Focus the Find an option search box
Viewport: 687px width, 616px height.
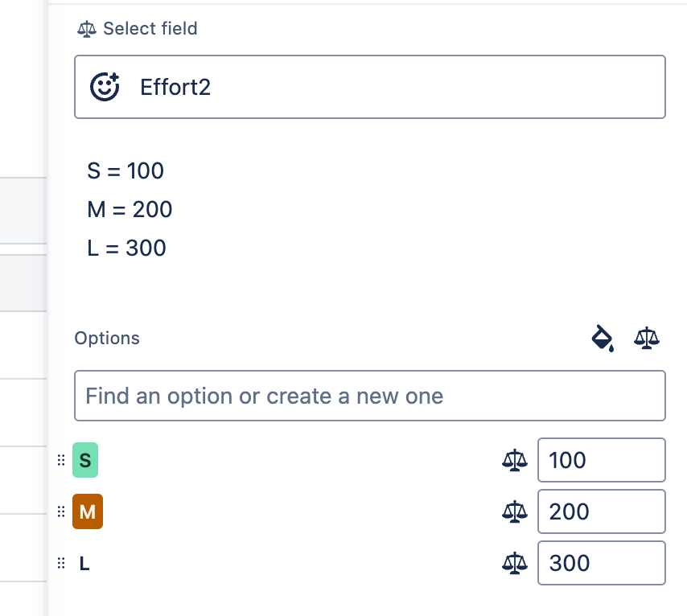pyautogui.click(x=370, y=396)
